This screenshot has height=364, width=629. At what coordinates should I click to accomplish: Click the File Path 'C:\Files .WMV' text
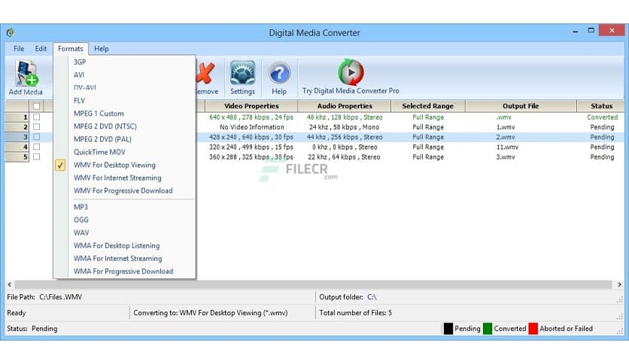tap(61, 297)
